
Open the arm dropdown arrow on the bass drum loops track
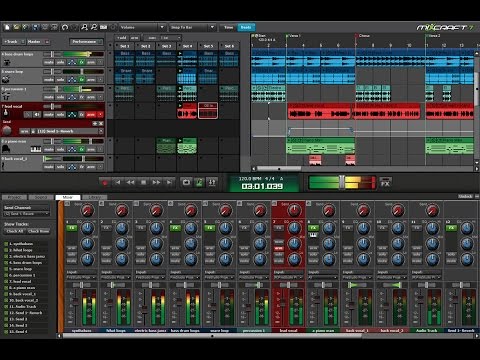100,62
